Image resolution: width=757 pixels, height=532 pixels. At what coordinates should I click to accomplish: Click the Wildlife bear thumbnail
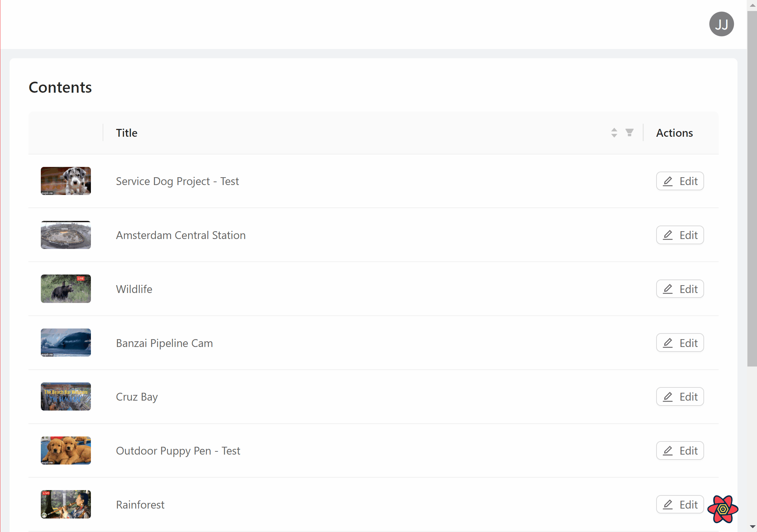(66, 289)
